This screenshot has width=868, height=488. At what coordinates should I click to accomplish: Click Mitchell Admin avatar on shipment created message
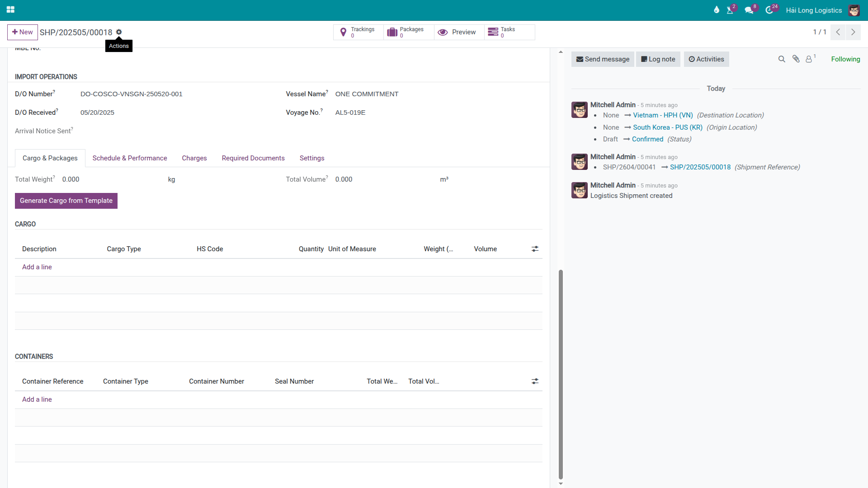580,190
